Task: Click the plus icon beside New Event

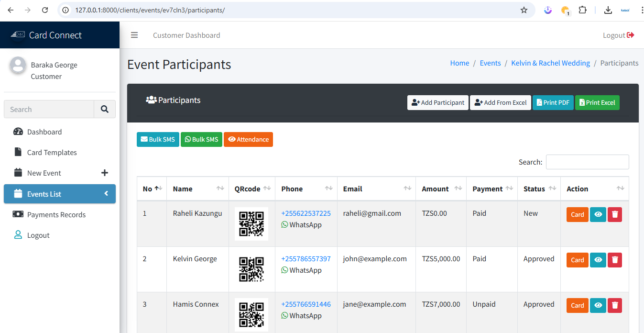Action: click(105, 173)
